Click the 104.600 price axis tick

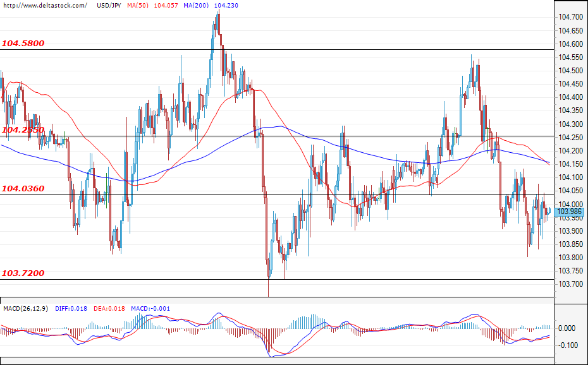pyautogui.click(x=571, y=44)
